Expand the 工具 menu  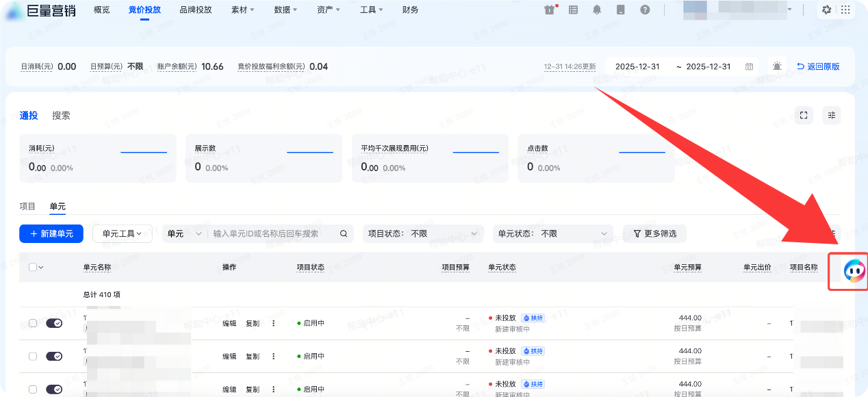(x=372, y=10)
